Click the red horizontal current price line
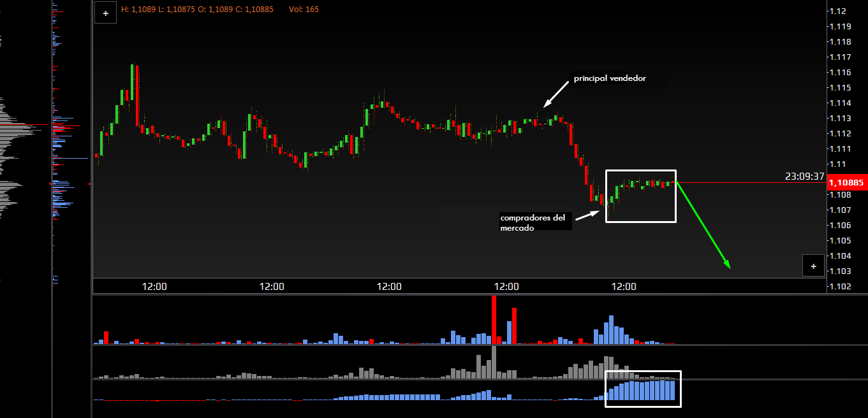 point(733,183)
